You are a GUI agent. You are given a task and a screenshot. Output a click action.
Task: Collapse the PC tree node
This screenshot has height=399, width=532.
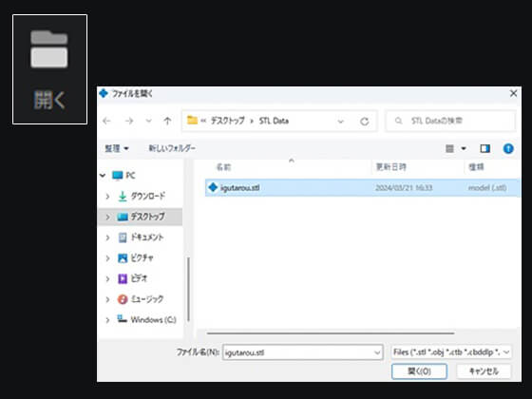(103, 176)
